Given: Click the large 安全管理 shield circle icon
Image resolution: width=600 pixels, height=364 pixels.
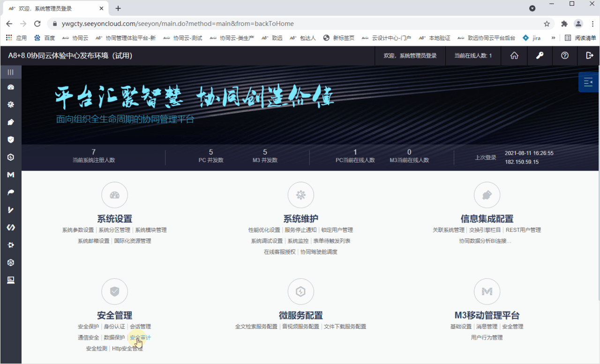Looking at the screenshot, I should [x=114, y=291].
